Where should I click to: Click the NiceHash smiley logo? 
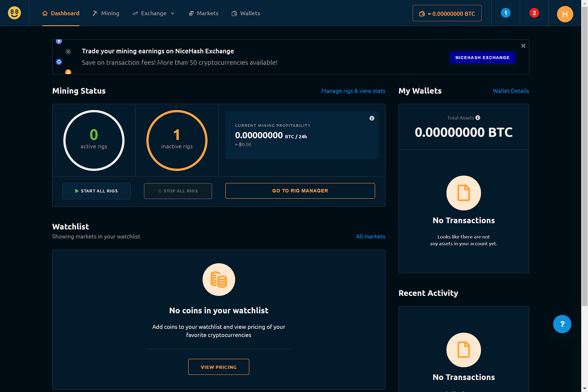(x=14, y=13)
